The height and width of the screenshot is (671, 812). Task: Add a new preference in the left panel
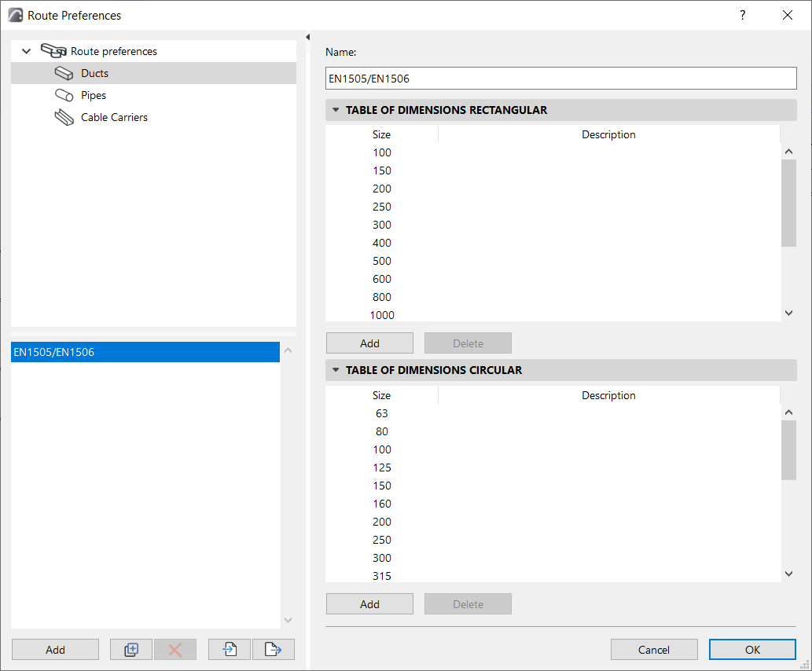55,649
